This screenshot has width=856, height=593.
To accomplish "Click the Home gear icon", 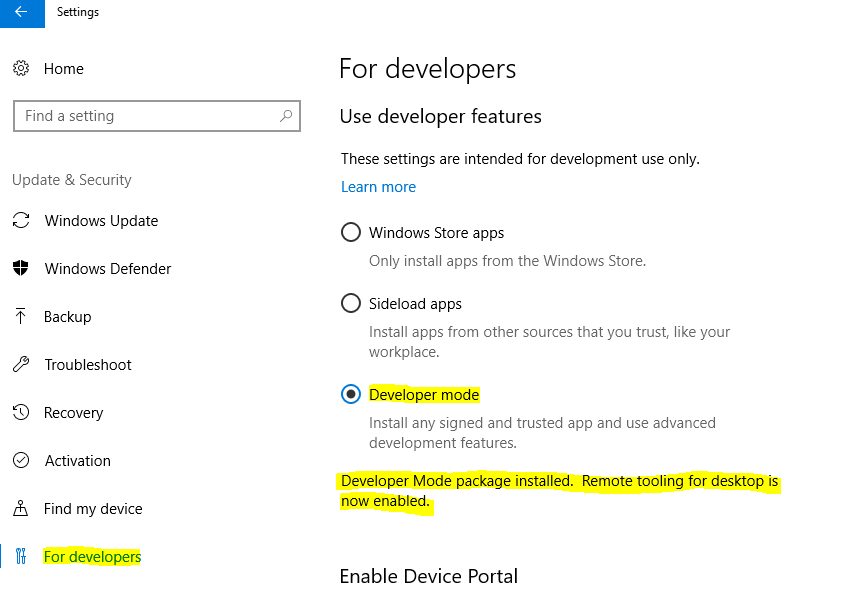I will coord(21,68).
